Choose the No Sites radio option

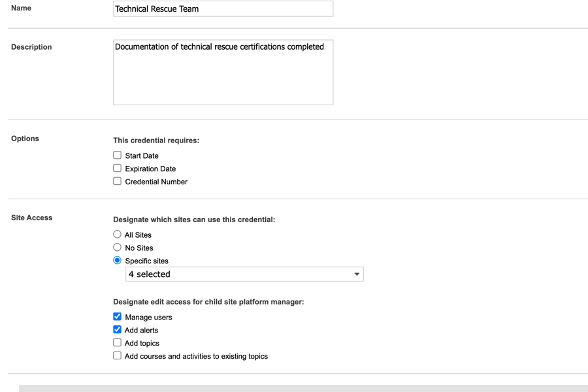pos(118,248)
